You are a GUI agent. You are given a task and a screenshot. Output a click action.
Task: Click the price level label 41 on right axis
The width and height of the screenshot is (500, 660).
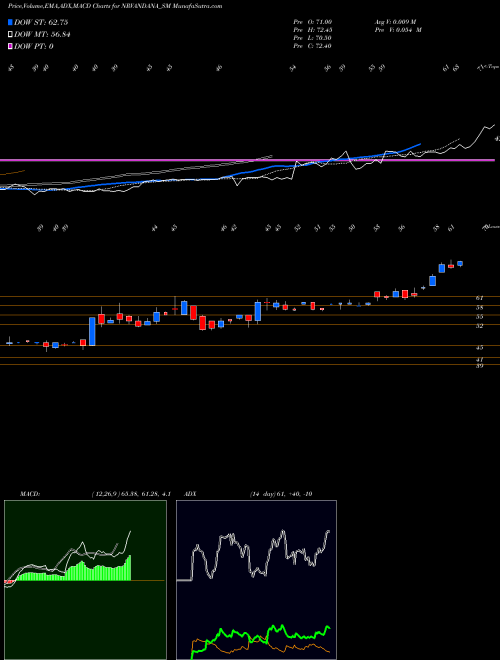[x=479, y=360]
